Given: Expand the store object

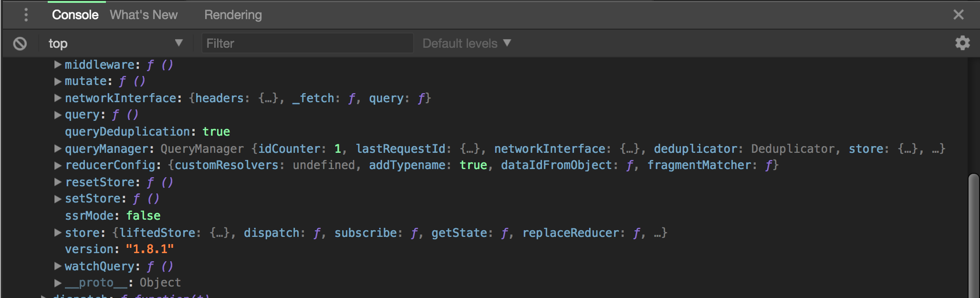Looking at the screenshot, I should coord(58,233).
